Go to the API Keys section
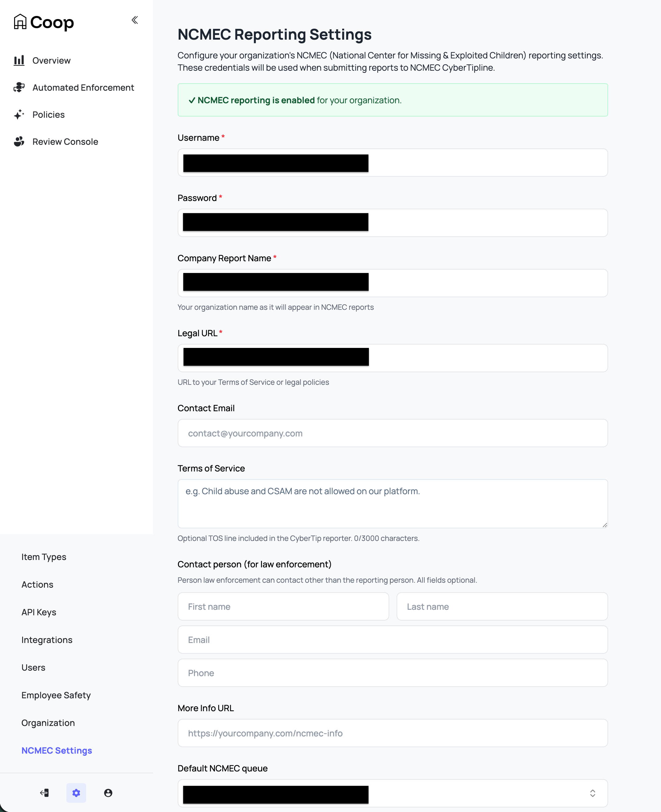661x812 pixels. tap(39, 612)
